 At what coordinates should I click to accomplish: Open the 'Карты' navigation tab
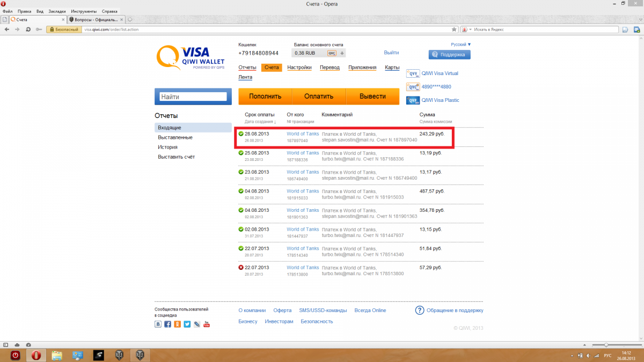point(392,68)
